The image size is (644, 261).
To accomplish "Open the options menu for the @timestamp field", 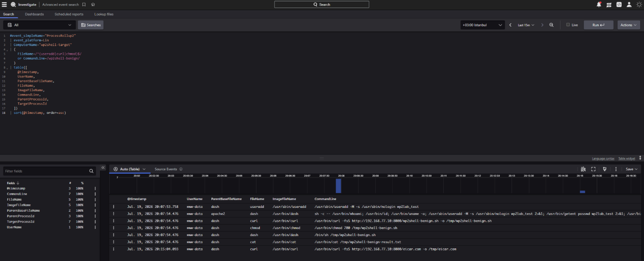I will point(95,188).
